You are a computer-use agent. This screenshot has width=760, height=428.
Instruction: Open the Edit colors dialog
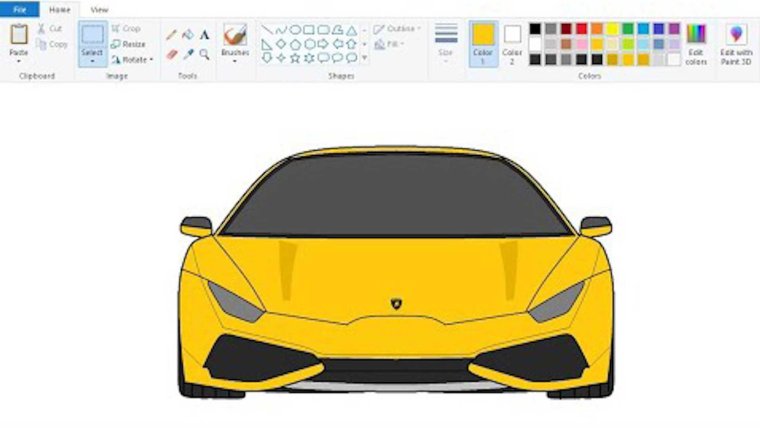click(696, 44)
